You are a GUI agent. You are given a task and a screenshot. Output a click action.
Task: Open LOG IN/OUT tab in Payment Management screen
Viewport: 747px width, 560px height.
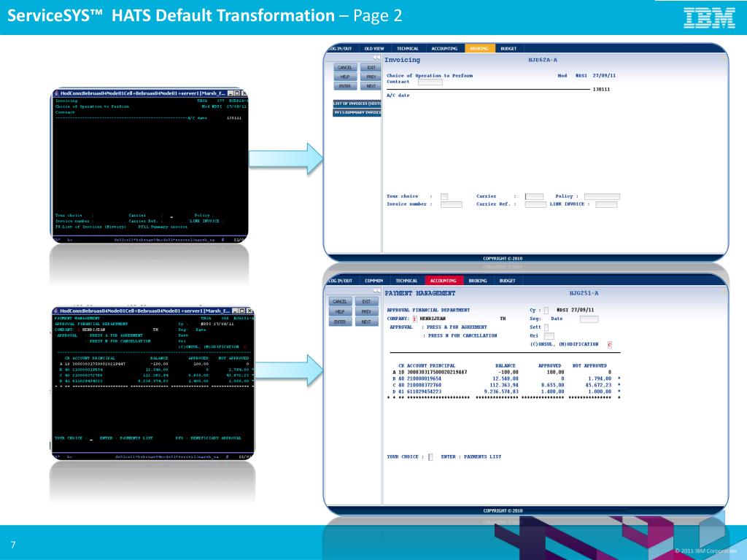click(341, 281)
